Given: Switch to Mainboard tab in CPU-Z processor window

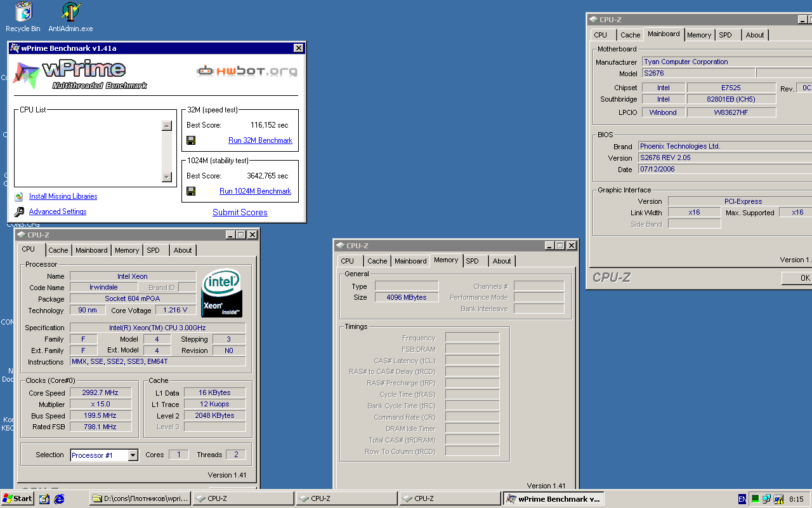Looking at the screenshot, I should tap(91, 250).
